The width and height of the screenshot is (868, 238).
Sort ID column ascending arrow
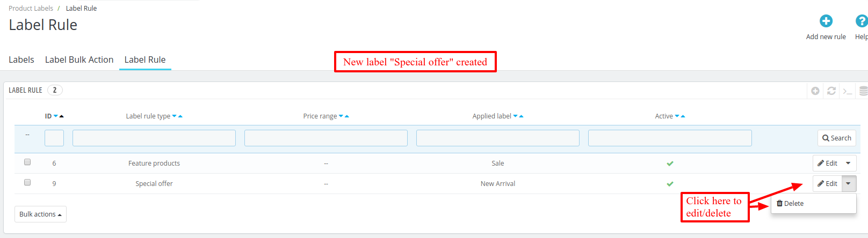click(x=62, y=116)
